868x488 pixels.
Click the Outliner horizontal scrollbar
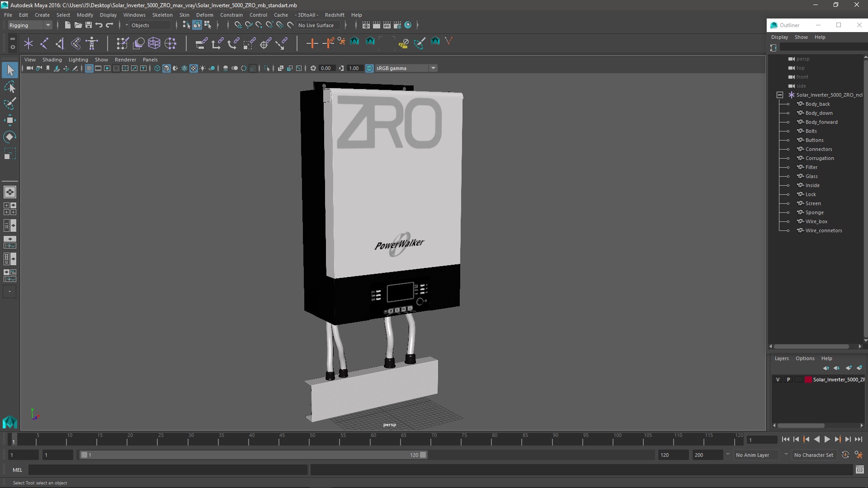point(812,347)
